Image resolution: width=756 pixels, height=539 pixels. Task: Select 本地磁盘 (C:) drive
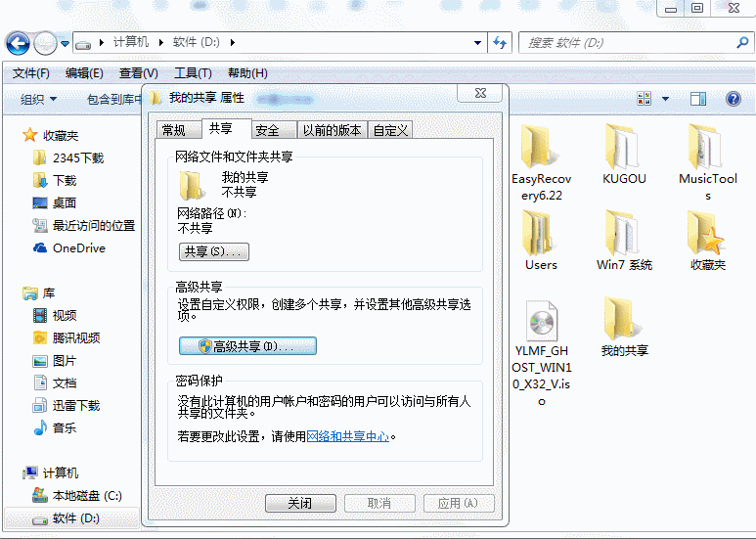click(x=76, y=496)
